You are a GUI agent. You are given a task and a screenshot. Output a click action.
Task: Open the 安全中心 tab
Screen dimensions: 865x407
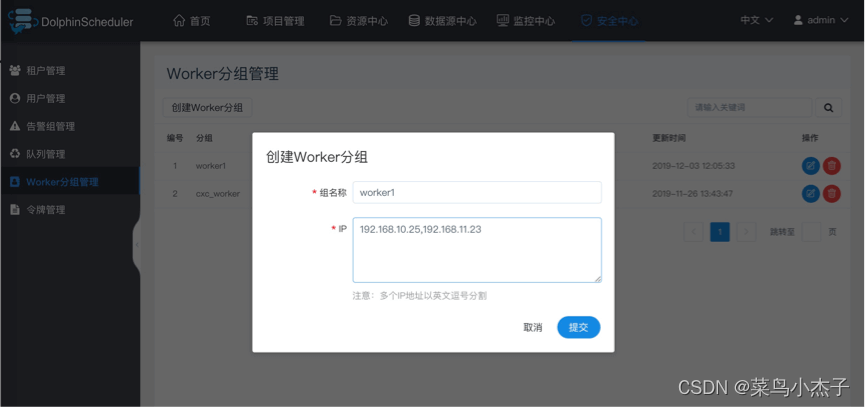point(609,21)
